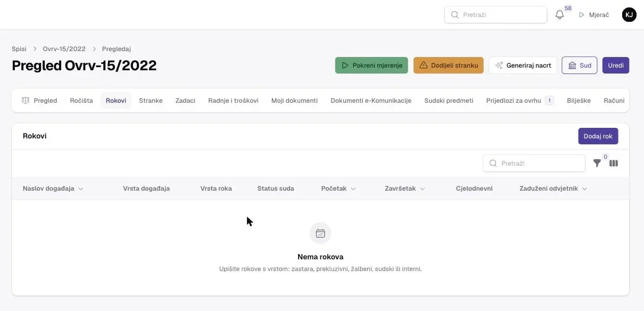
Task: Open the Moji dokumenti tab
Action: (x=294, y=101)
